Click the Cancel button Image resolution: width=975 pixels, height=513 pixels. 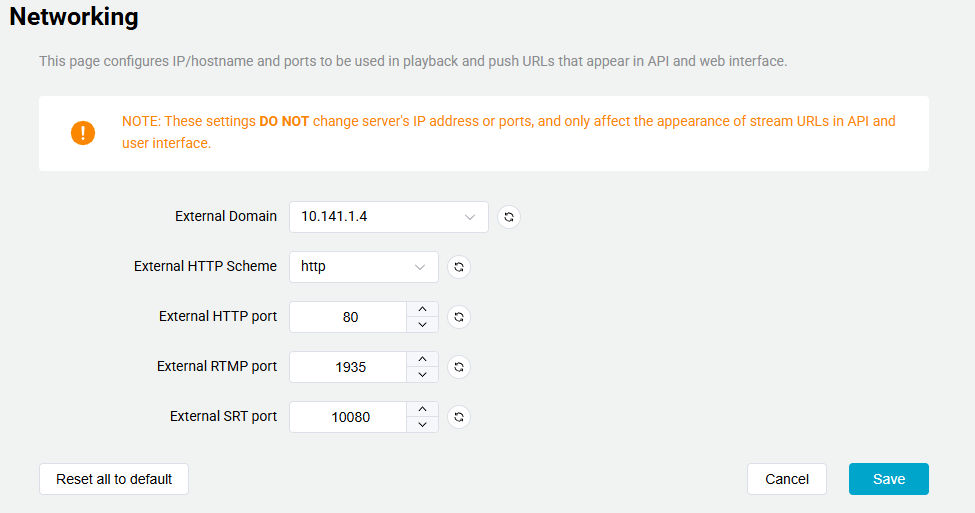click(786, 479)
